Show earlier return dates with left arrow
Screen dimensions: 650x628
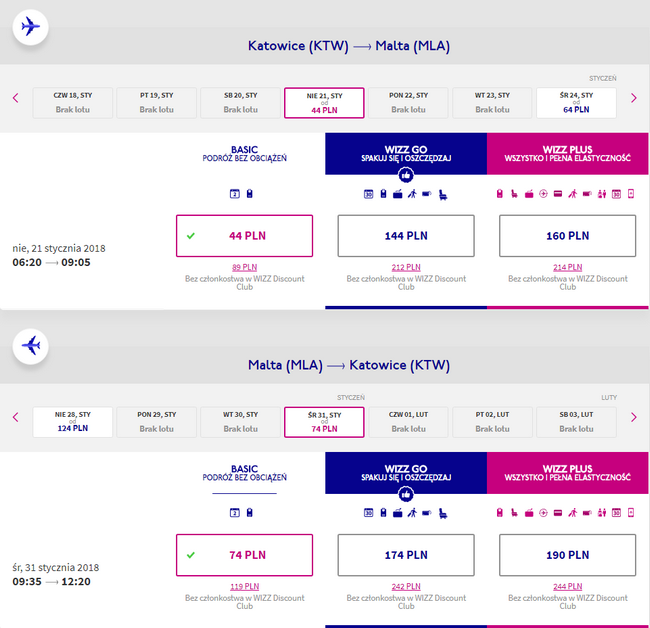pyautogui.click(x=16, y=417)
